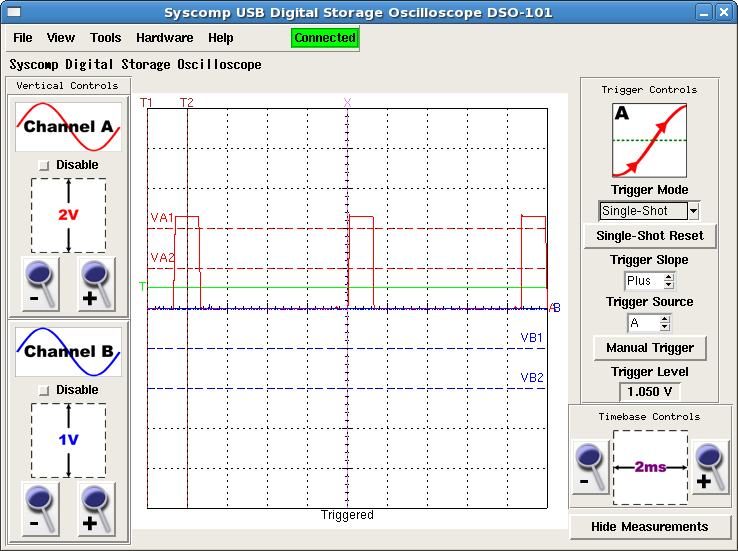Zoom in Channel A vertical scale
Viewport: 738px width, 551px height.
pos(96,284)
